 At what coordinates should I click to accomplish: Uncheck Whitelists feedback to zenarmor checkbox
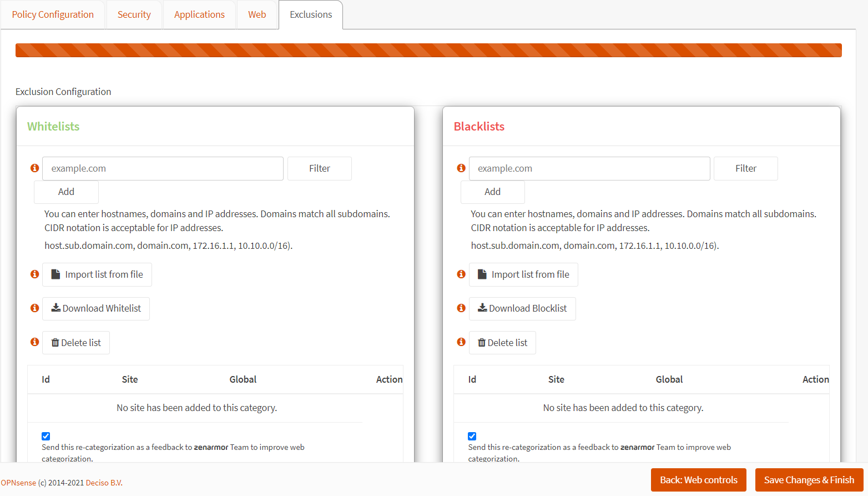click(46, 436)
